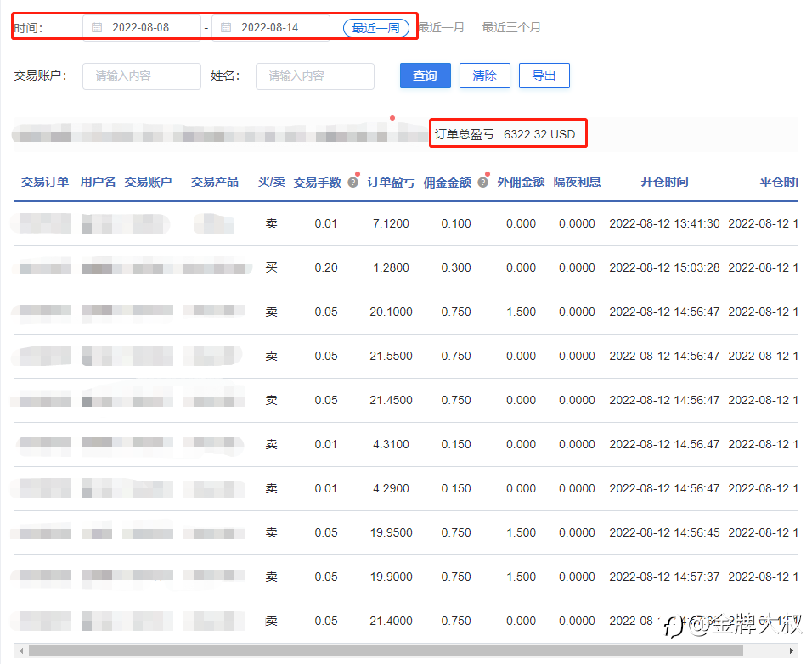Click the 用户名 column header
This screenshot has width=812, height=664.
click(98, 182)
